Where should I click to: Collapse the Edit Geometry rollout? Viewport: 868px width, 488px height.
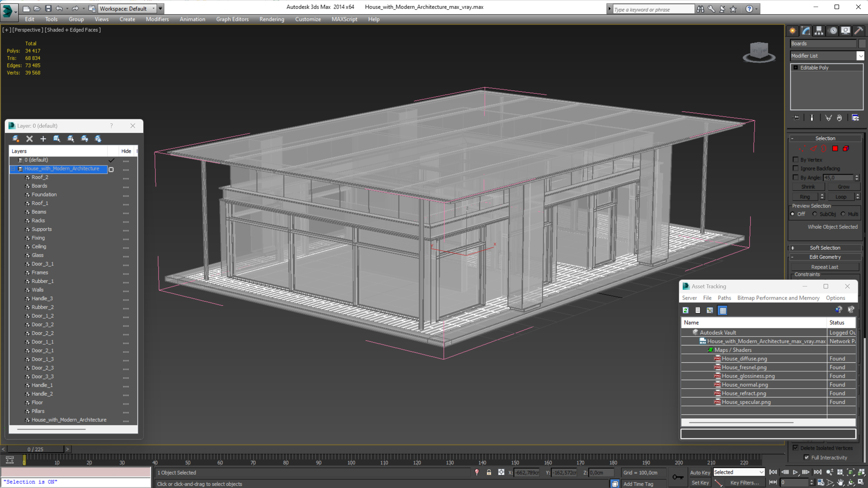click(x=825, y=257)
